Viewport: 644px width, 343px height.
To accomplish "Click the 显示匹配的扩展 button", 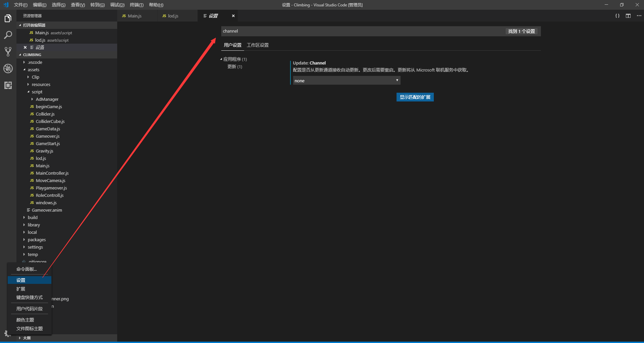I will pyautogui.click(x=415, y=97).
